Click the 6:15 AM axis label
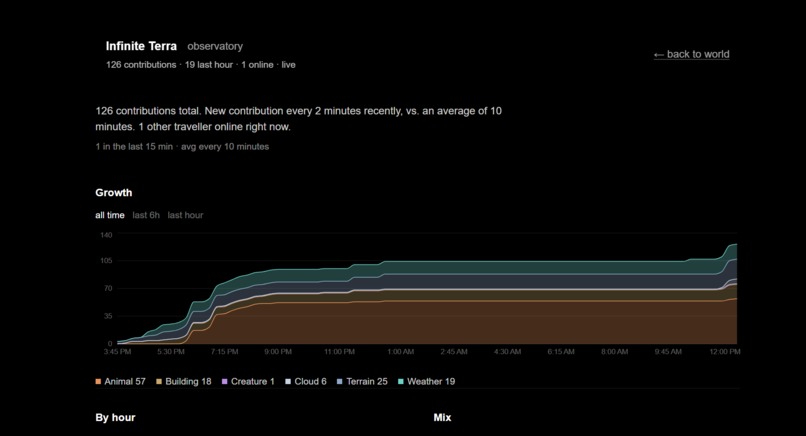This screenshot has width=806, height=436. 561,352
